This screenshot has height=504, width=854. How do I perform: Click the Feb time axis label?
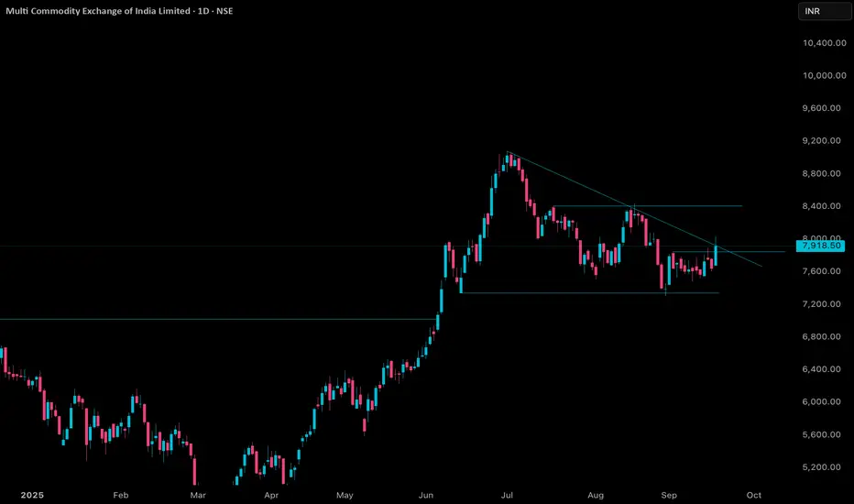[121, 495]
